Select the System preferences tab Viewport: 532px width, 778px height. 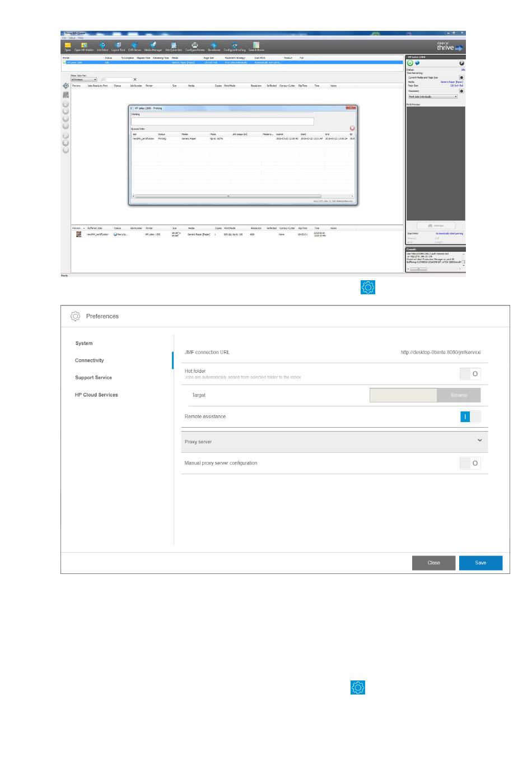tap(84, 343)
